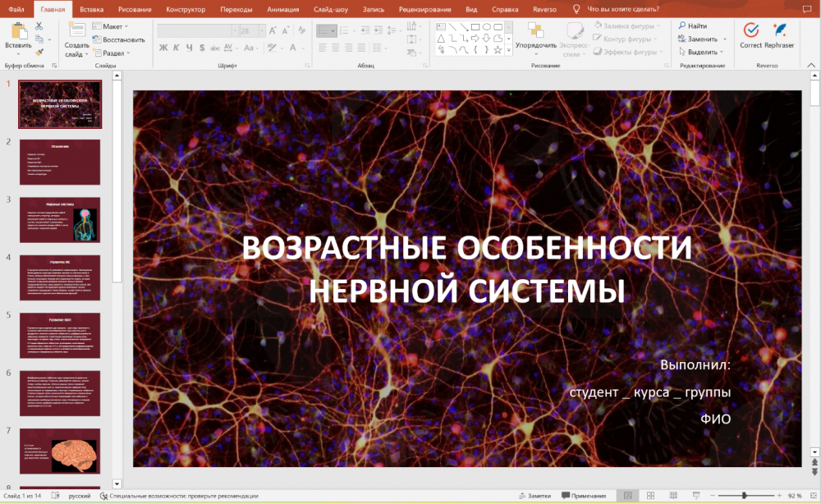
Task: Select the Format Painter brush icon
Action: click(x=39, y=51)
